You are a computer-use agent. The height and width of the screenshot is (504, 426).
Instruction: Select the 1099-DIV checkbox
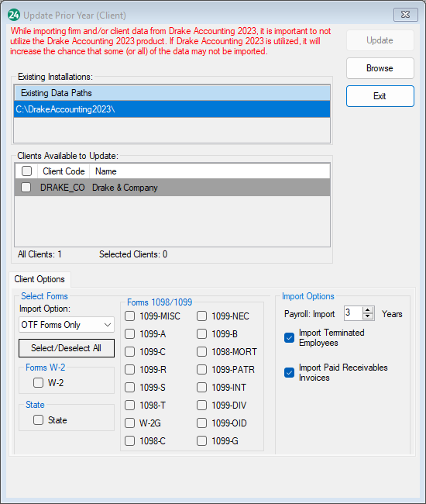pos(201,405)
